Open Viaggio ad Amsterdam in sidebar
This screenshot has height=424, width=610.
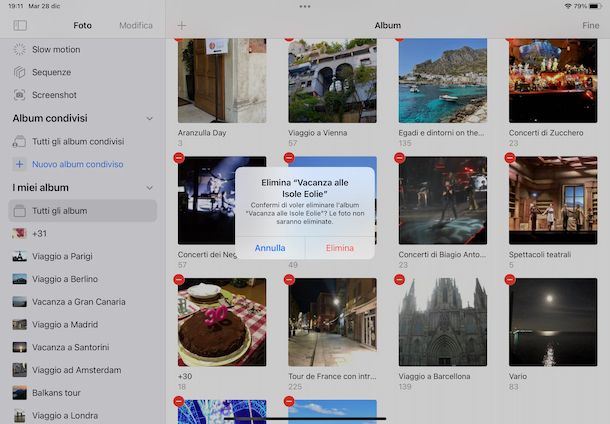pos(82,370)
